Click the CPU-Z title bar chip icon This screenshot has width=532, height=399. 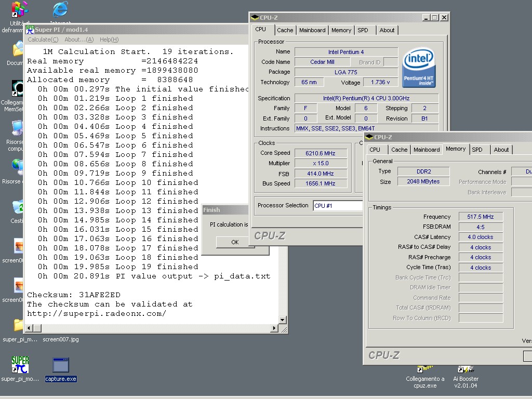(255, 18)
